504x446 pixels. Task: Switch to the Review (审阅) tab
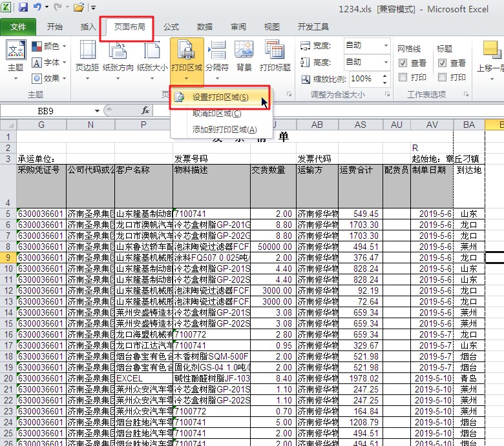[238, 27]
